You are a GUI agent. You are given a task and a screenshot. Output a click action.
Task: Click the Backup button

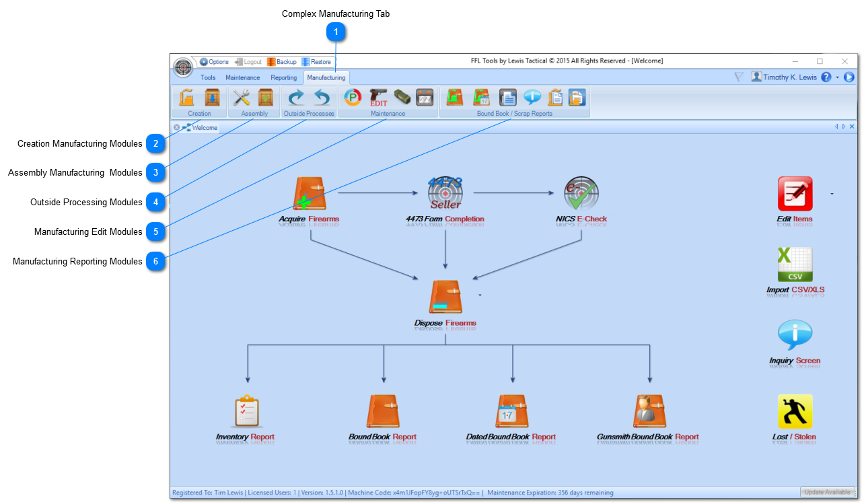click(282, 62)
